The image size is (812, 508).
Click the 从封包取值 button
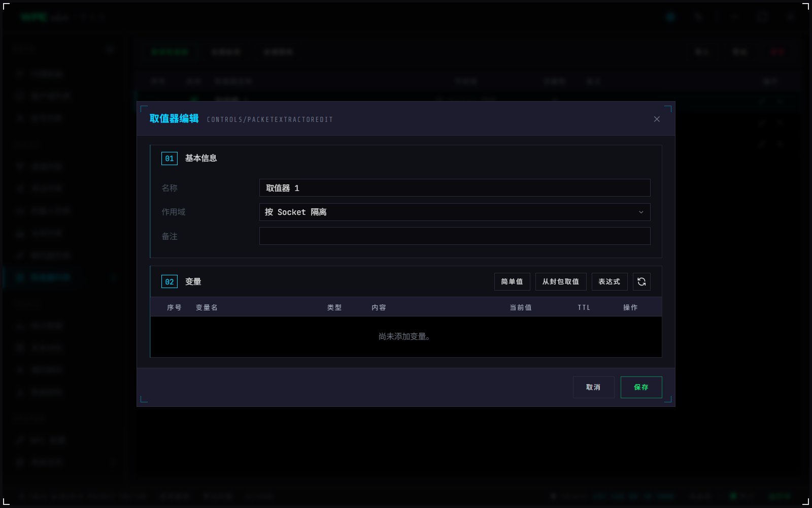click(561, 281)
